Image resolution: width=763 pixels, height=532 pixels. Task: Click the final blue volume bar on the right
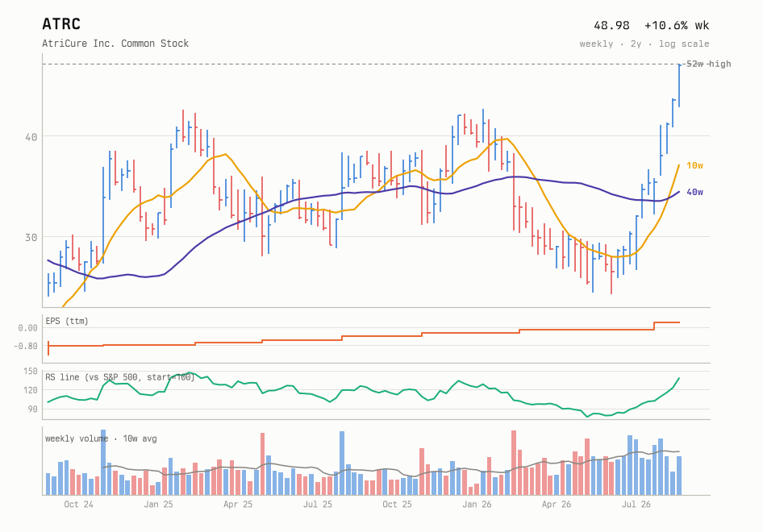point(679,476)
